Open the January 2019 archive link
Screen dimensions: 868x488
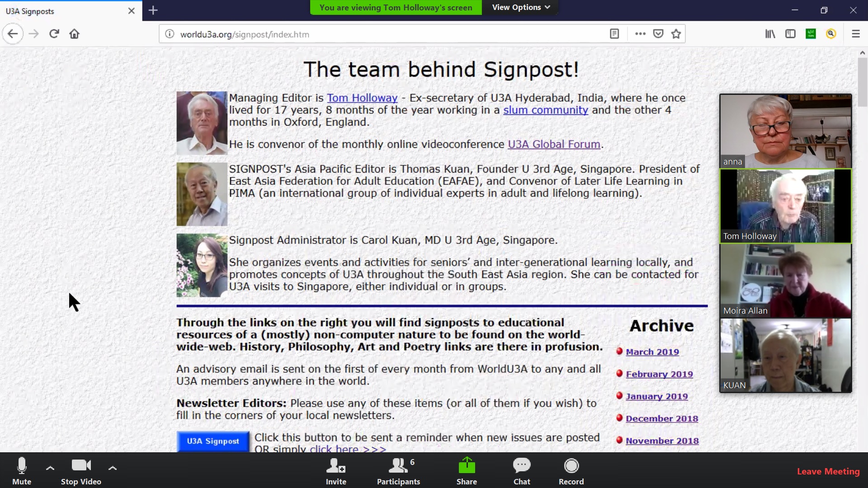(657, 396)
